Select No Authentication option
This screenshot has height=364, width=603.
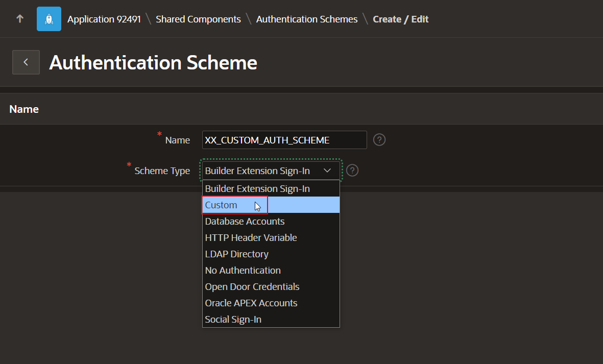tap(271, 270)
